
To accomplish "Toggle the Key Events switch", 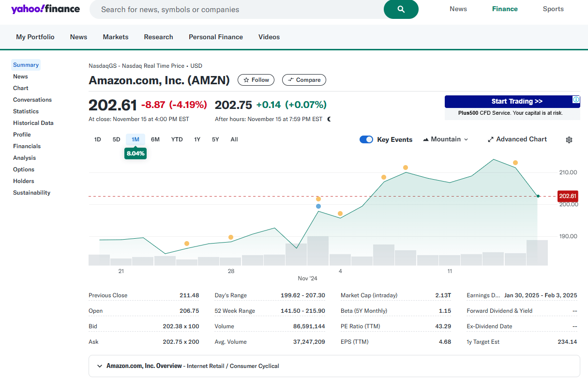I will [x=366, y=139].
